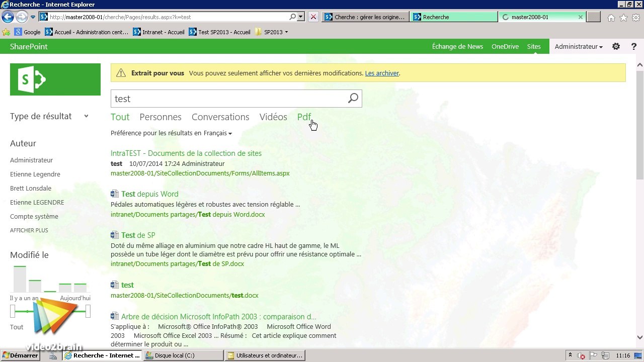Open the recent pages dropdown beside navigation arrows
Image resolution: width=644 pixels, height=362 pixels.
33,17
